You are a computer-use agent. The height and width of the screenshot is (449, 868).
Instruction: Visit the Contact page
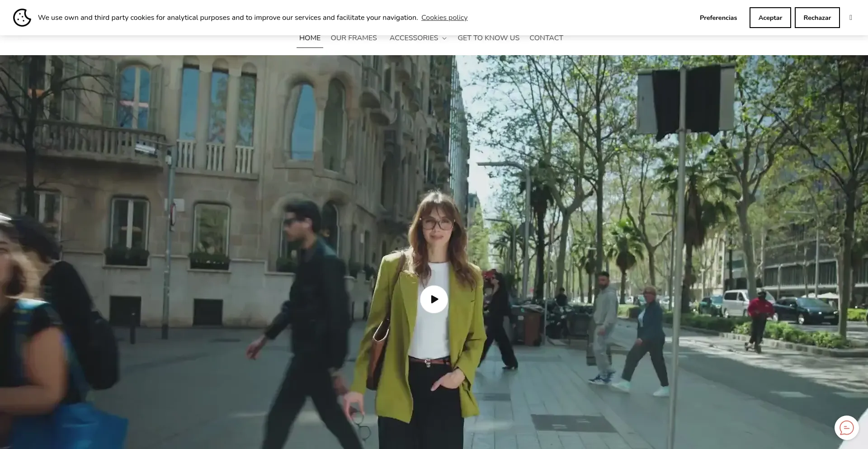pyautogui.click(x=546, y=38)
